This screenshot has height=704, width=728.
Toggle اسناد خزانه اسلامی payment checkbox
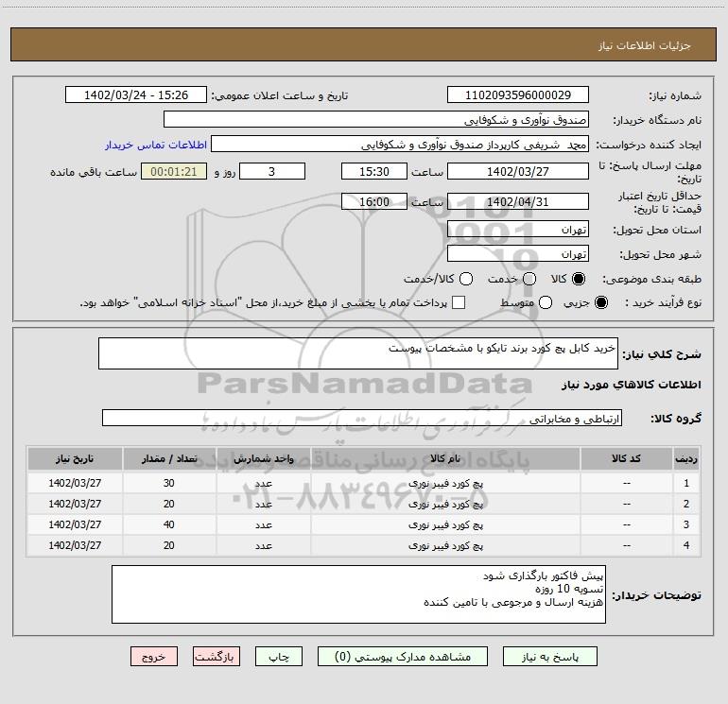pyautogui.click(x=459, y=302)
